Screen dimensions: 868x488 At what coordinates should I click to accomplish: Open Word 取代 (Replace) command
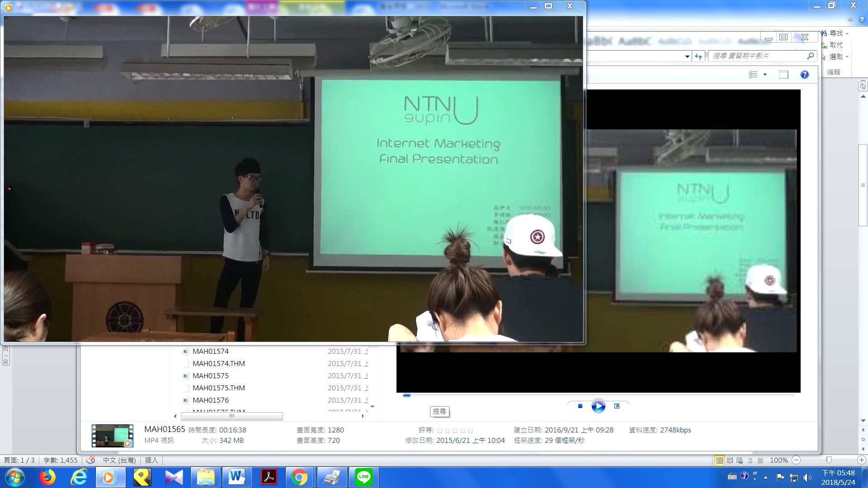832,45
